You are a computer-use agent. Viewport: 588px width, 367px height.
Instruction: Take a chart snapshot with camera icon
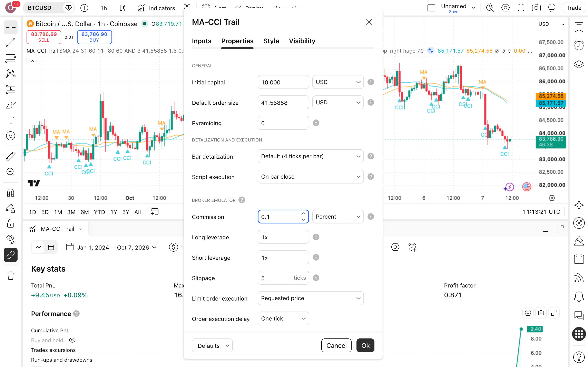click(x=536, y=8)
